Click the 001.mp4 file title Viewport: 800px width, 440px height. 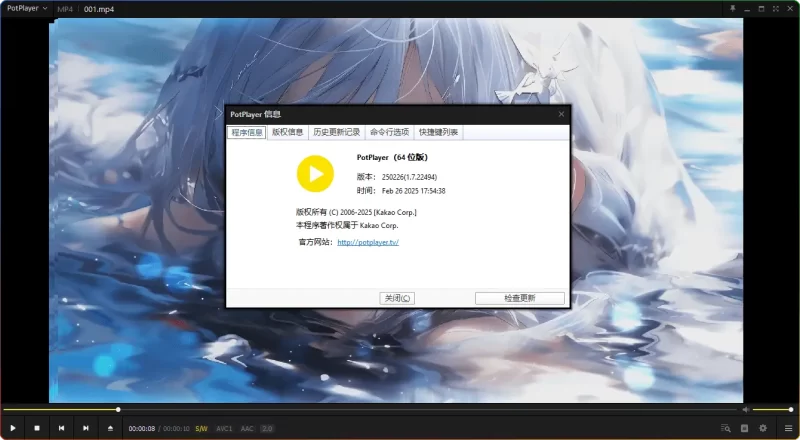(x=99, y=9)
